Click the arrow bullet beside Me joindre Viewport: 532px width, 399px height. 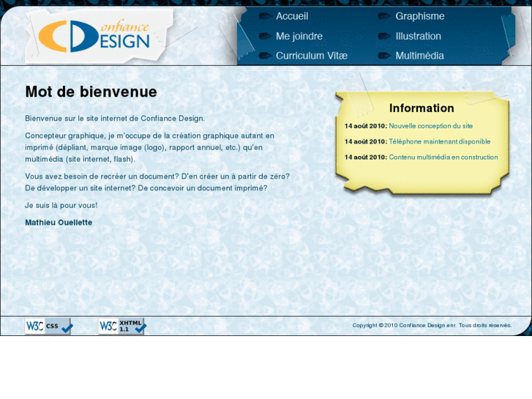pos(266,36)
